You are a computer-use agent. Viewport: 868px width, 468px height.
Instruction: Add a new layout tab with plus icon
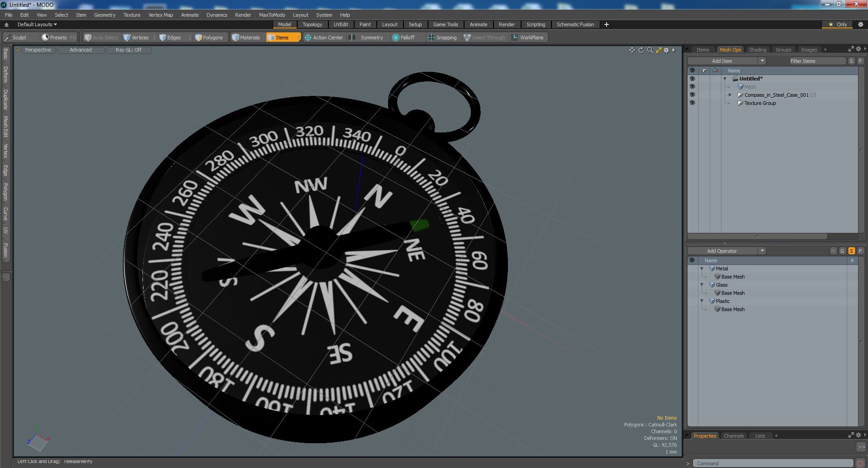tap(607, 24)
